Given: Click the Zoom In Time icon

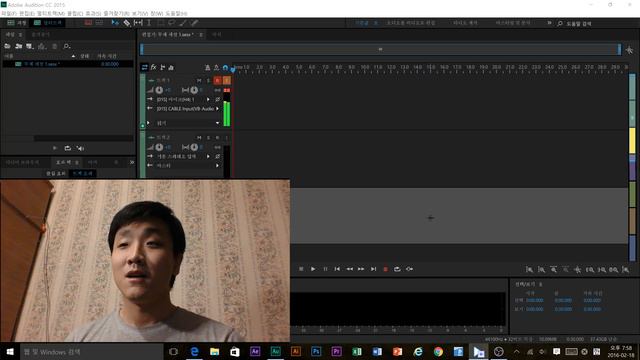Looking at the screenshot, I should click(553, 269).
